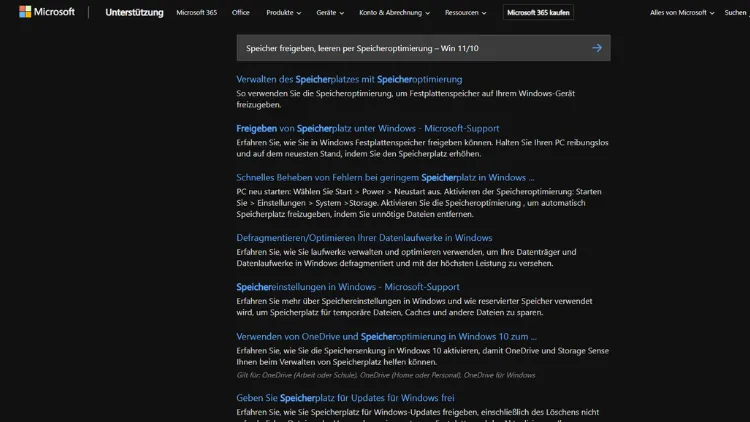This screenshot has height=422, width=750.
Task: Click description 'Erfahren Sie, wie Sie in Windows Festplattenspeicher'
Action: pyautogui.click(x=422, y=148)
